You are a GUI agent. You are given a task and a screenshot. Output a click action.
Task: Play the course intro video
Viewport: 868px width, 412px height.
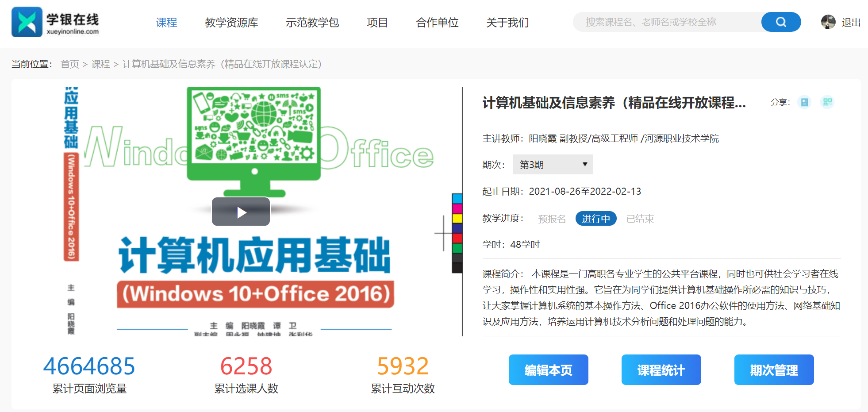tap(241, 212)
